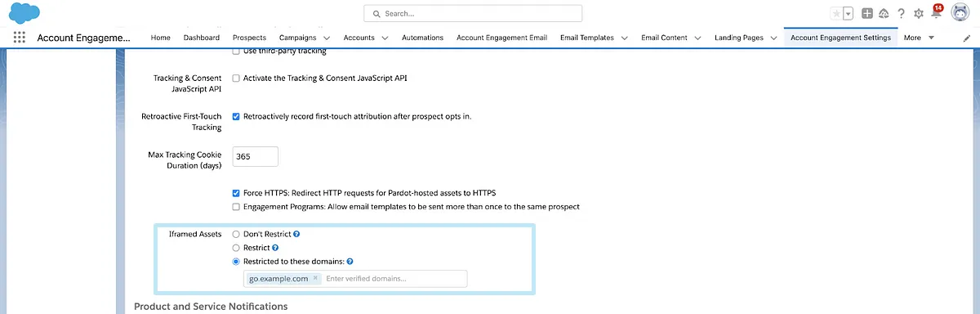The height and width of the screenshot is (314, 980).
Task: Switch to the Prospects tab
Action: pyautogui.click(x=249, y=38)
